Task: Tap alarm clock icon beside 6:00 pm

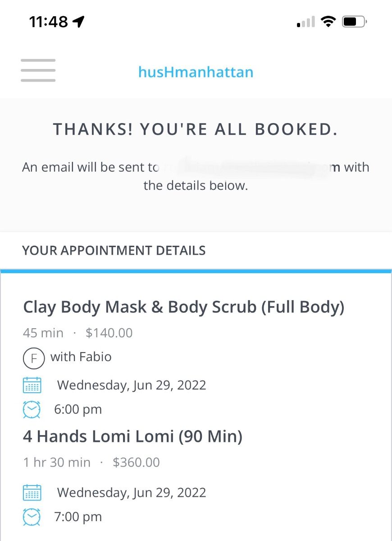Action: click(x=32, y=409)
